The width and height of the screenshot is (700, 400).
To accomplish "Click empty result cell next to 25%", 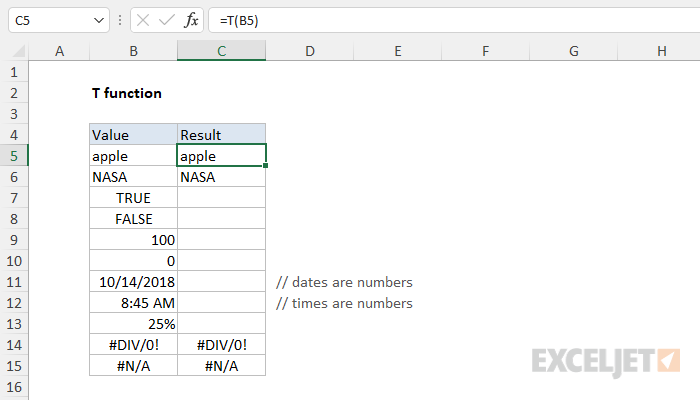I will (221, 324).
